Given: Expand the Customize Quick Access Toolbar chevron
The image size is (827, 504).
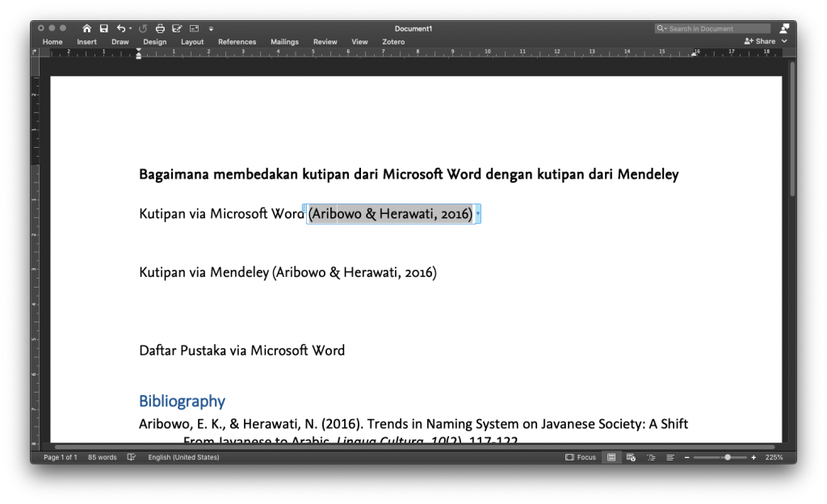Looking at the screenshot, I should click(211, 27).
